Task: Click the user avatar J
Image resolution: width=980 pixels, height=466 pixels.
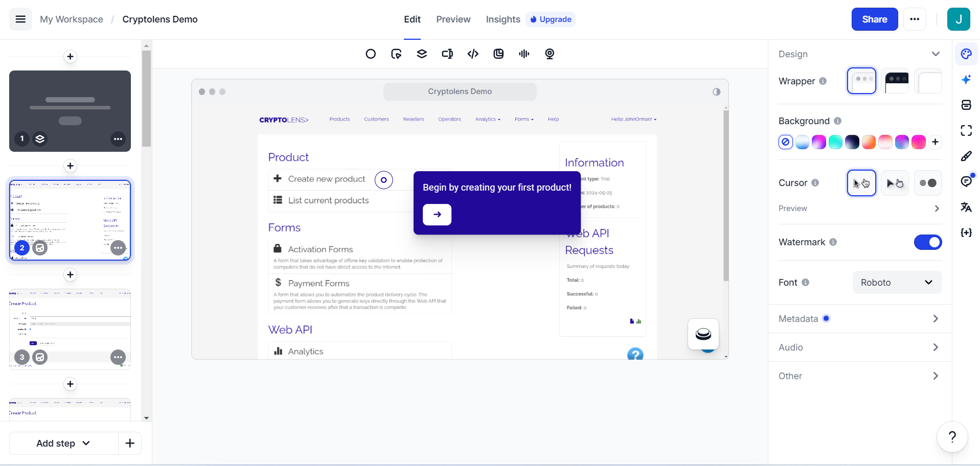Action: click(x=959, y=19)
